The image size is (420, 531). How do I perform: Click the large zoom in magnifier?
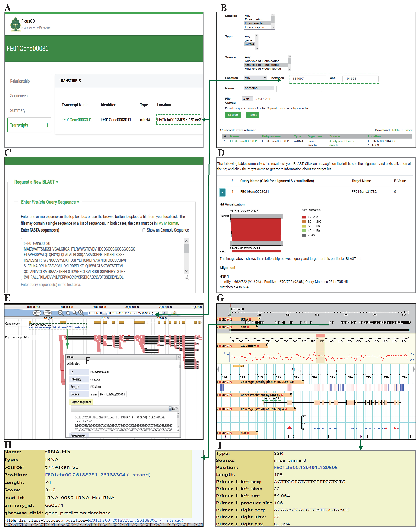point(81,312)
